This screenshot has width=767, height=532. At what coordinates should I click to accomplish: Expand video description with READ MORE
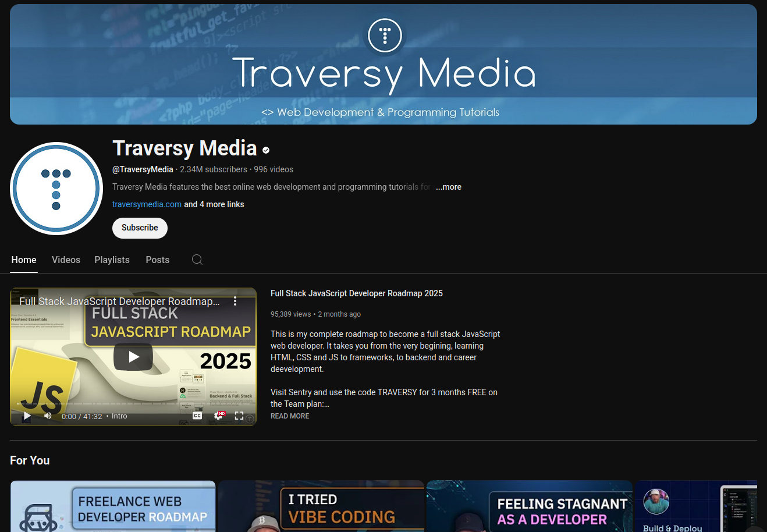point(290,416)
